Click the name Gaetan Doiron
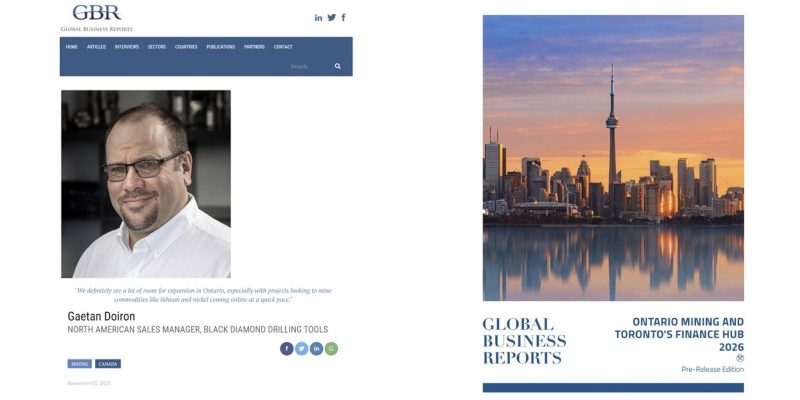 [x=101, y=316]
